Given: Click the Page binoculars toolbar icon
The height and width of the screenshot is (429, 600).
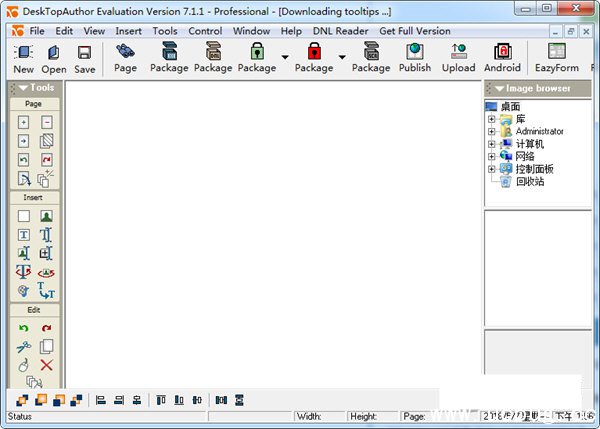Looking at the screenshot, I should pyautogui.click(x=126, y=58).
